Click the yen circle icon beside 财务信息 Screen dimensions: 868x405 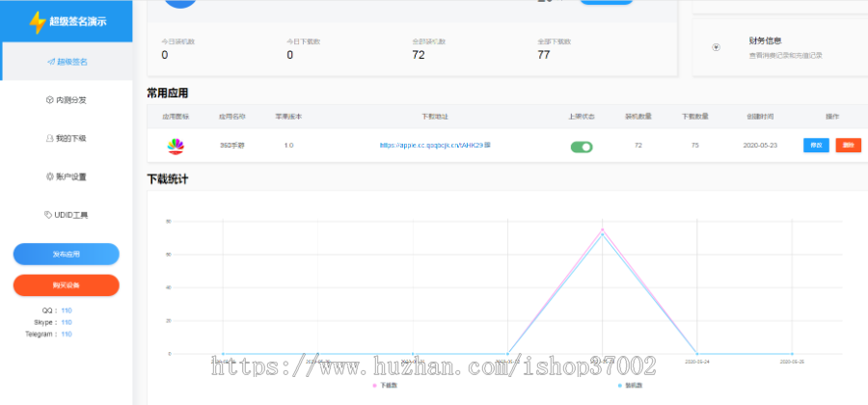coord(717,47)
